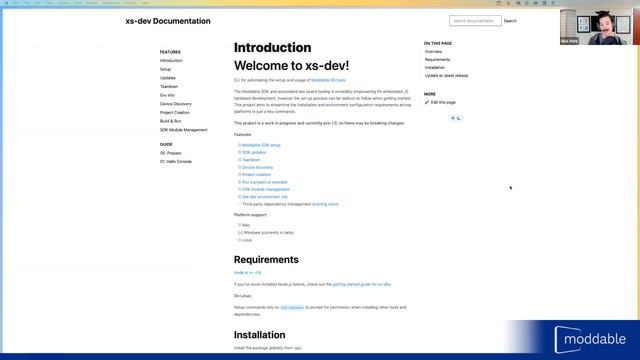Click the Edit this page link
The height and width of the screenshot is (360, 640).
443,102
